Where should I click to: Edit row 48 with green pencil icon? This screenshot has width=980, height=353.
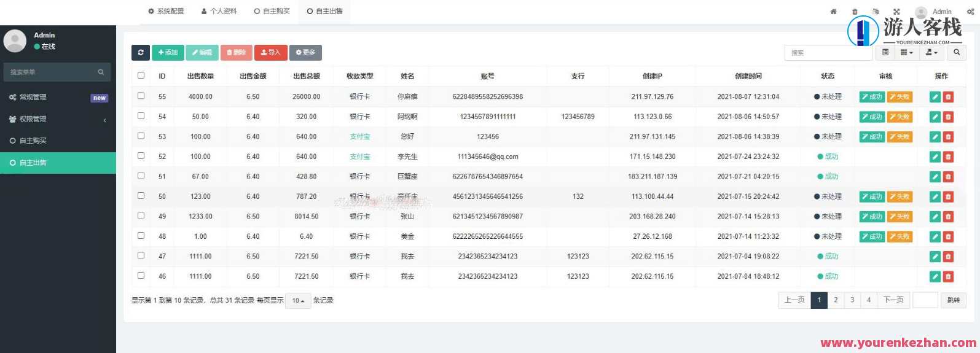(935, 236)
